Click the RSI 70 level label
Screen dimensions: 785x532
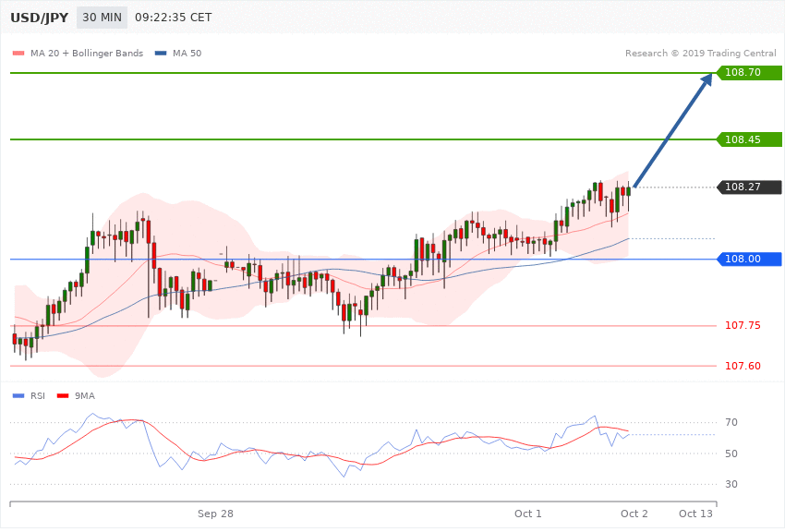click(x=731, y=422)
